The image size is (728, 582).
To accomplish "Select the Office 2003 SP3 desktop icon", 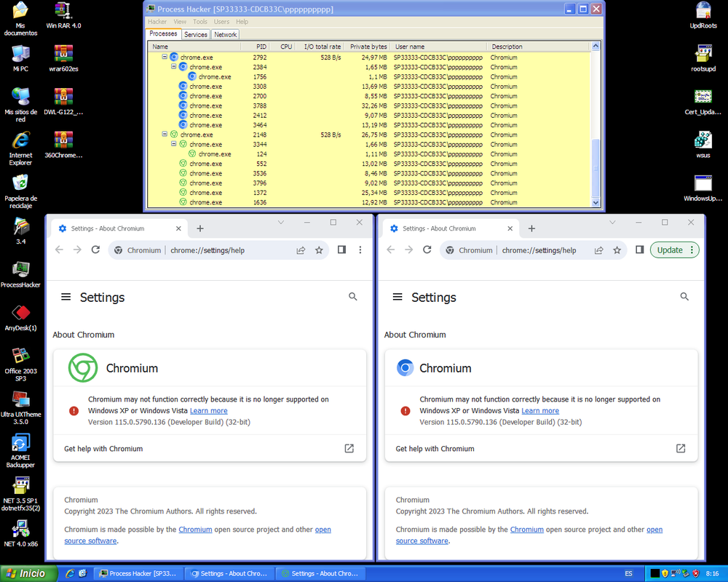I will point(20,364).
